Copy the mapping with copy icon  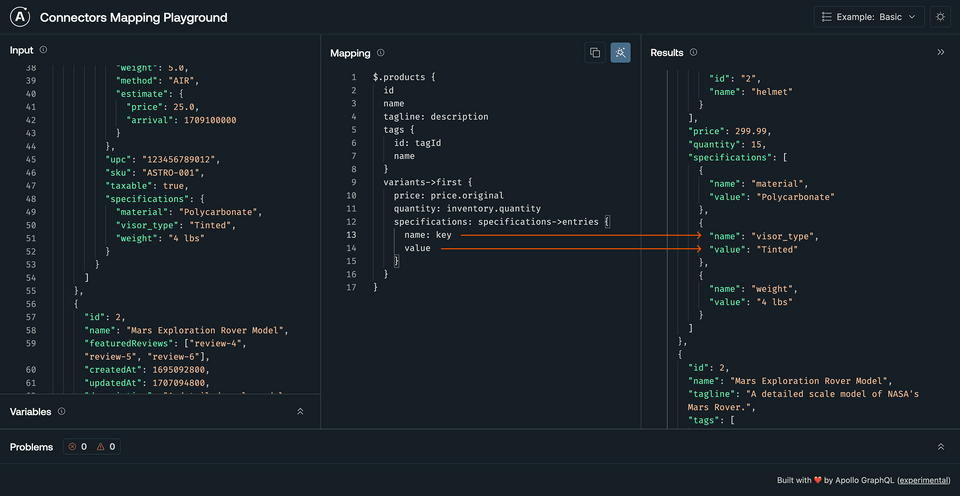pos(594,53)
